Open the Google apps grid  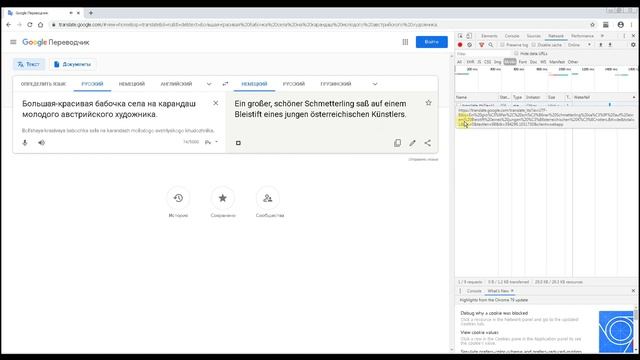(x=405, y=42)
